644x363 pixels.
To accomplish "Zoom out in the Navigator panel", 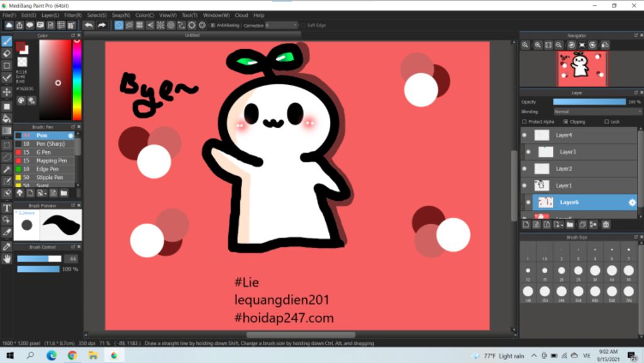I will [x=559, y=45].
